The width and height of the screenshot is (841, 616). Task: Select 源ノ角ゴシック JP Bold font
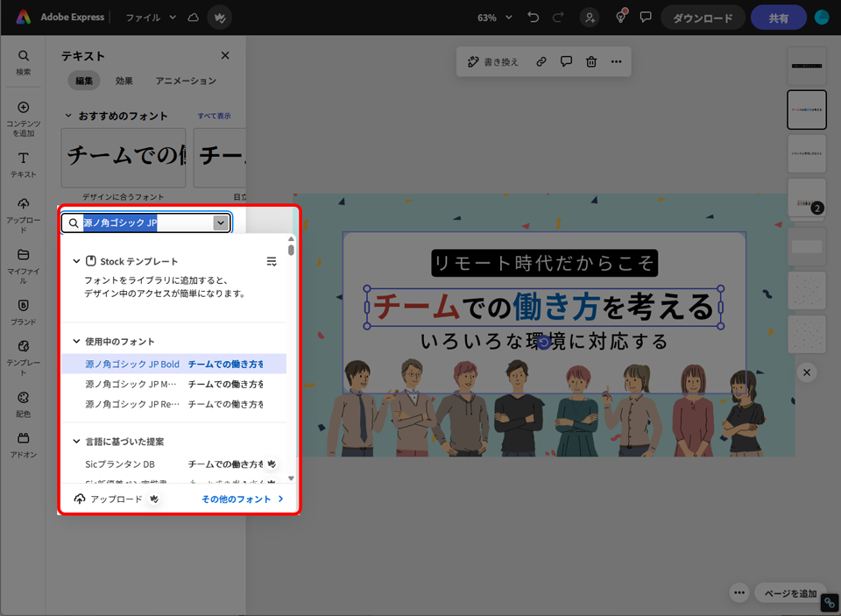132,364
